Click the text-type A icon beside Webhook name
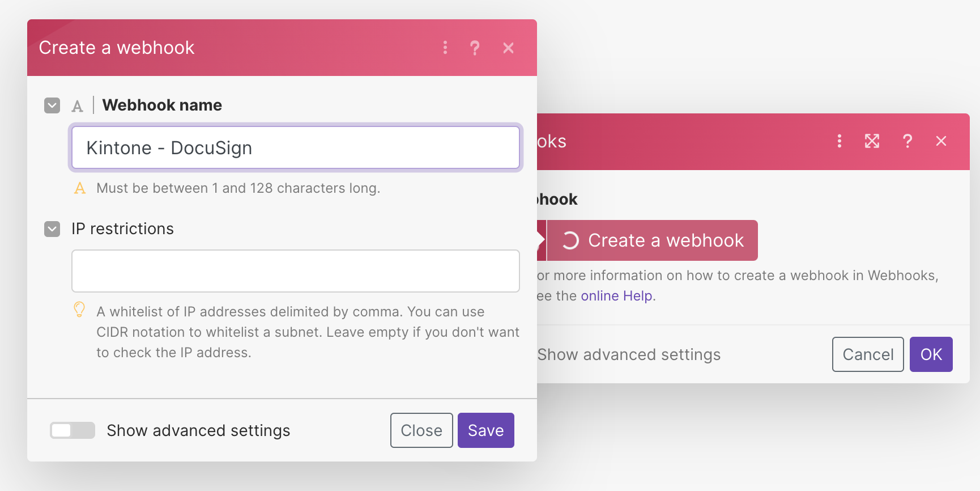 pyautogui.click(x=78, y=106)
